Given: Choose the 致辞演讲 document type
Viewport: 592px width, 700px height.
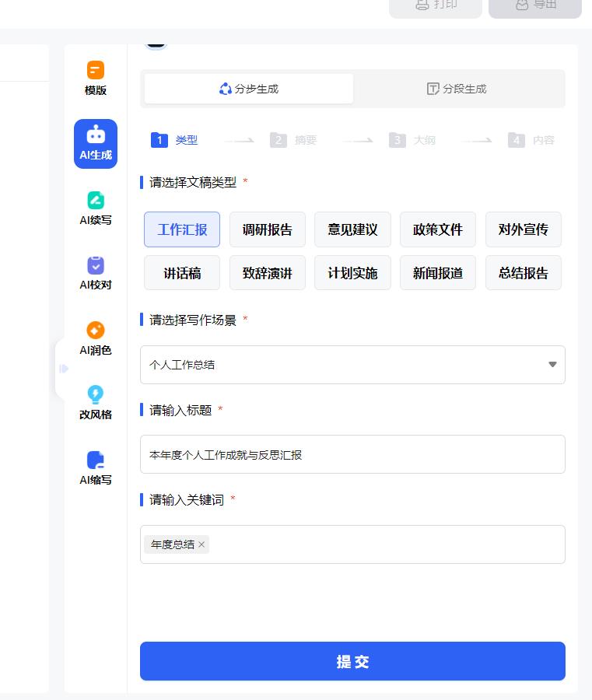Looking at the screenshot, I should point(268,273).
